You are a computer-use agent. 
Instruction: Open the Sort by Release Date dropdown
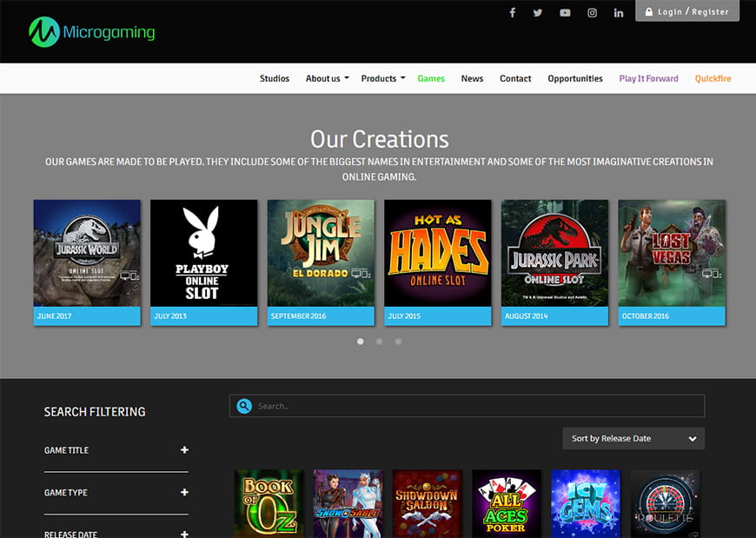[x=633, y=439]
